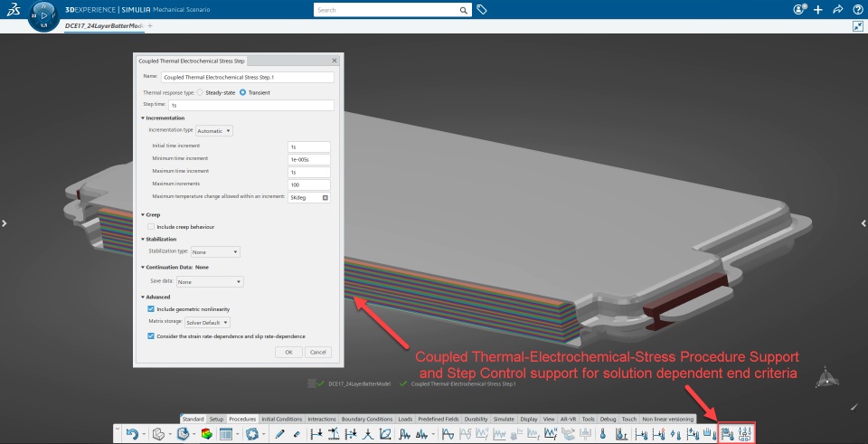Click the Step Control icon at toolbar end
This screenshot has height=444, width=868.
pyautogui.click(x=745, y=435)
